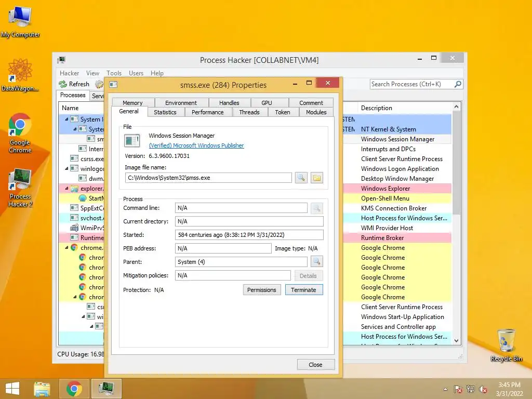The image size is (532, 399).
Task: Collapse the 'wi' wininit tree node
Action: [83, 316]
